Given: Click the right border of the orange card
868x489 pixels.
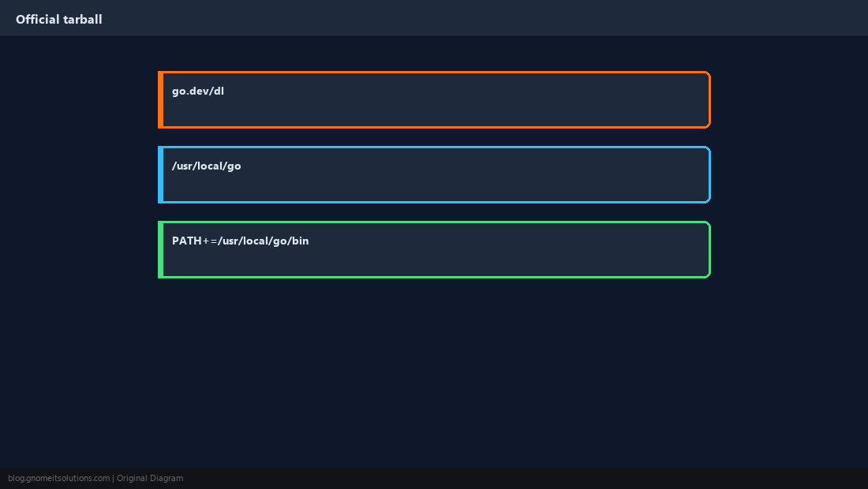Looking at the screenshot, I should point(709,99).
